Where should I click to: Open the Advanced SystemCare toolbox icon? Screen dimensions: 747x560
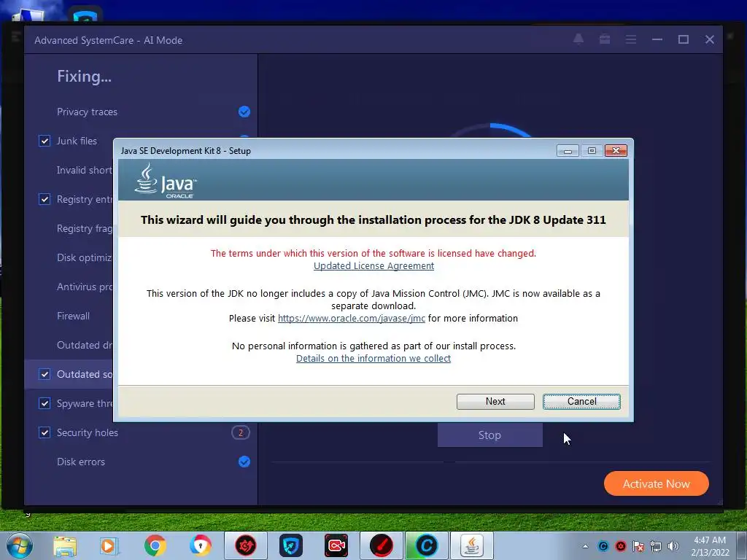[605, 39]
